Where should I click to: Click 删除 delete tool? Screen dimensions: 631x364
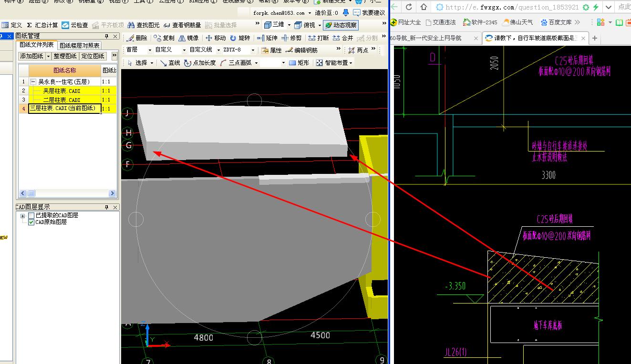tap(137, 38)
